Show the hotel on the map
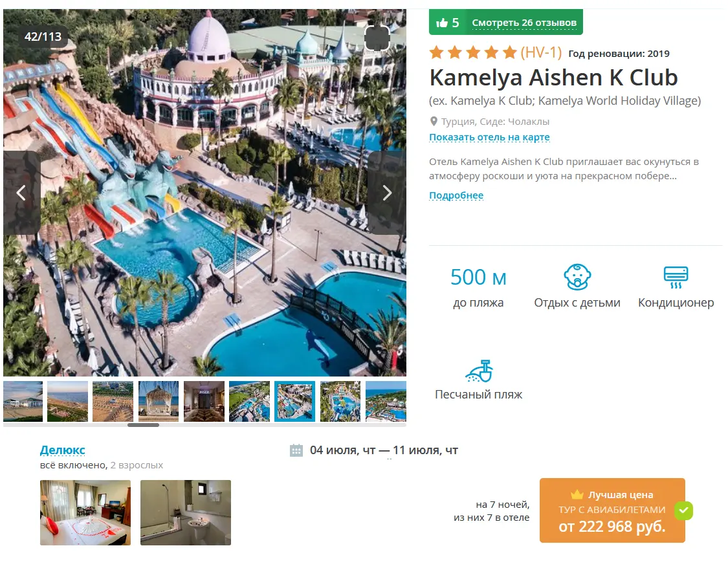This screenshot has height=568, width=728. (489, 137)
